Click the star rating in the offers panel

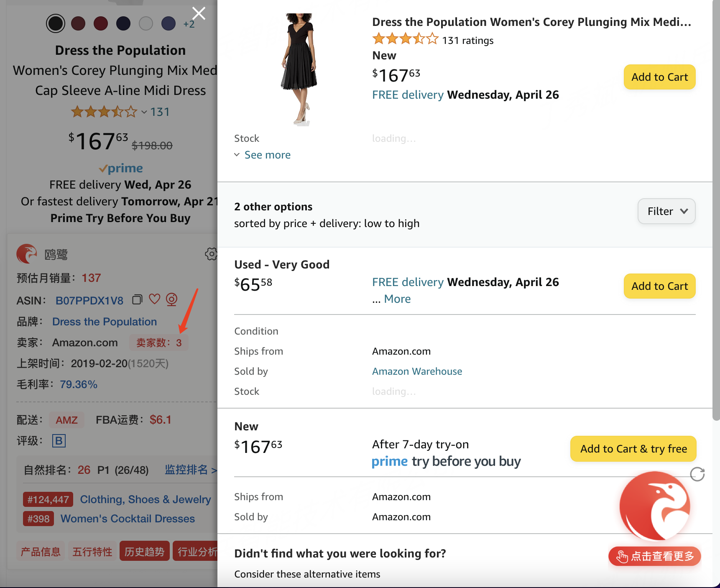405,39
